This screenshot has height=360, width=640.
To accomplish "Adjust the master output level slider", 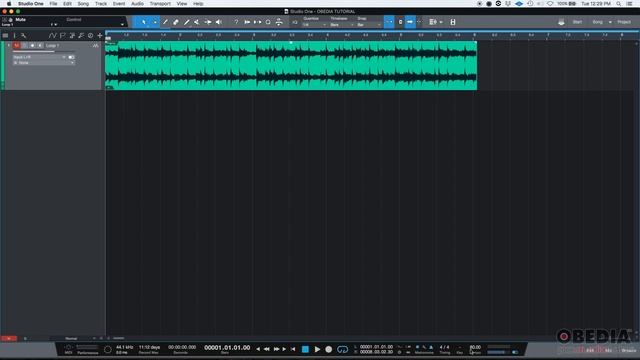I will [498, 352].
